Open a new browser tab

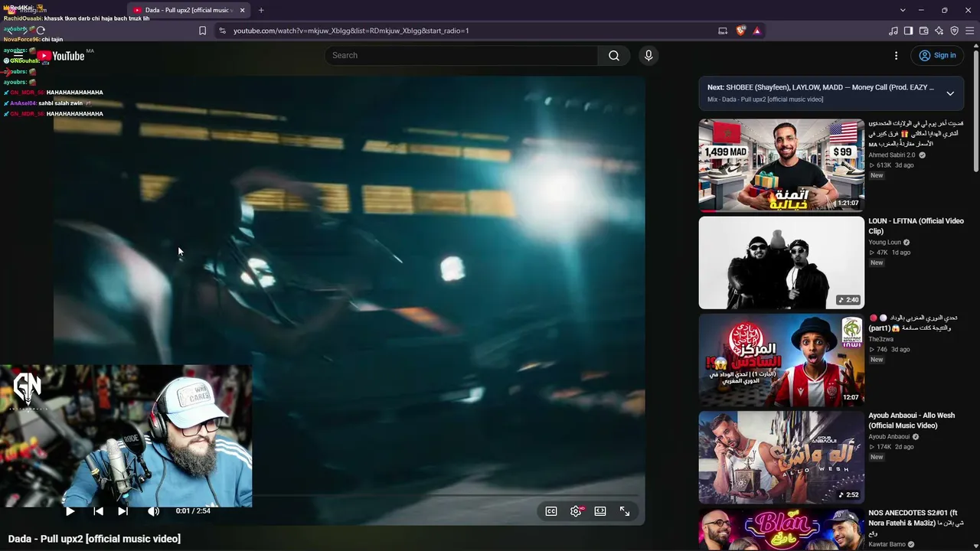click(261, 11)
